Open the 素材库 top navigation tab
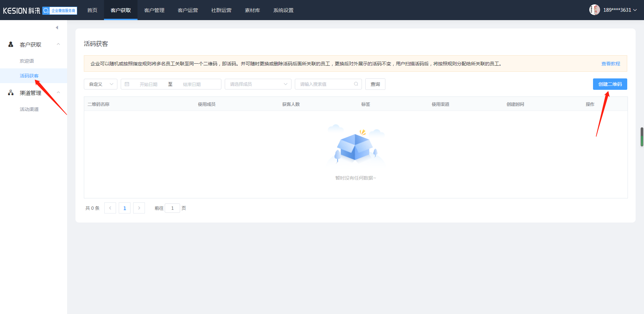The height and width of the screenshot is (314, 644). [x=252, y=10]
